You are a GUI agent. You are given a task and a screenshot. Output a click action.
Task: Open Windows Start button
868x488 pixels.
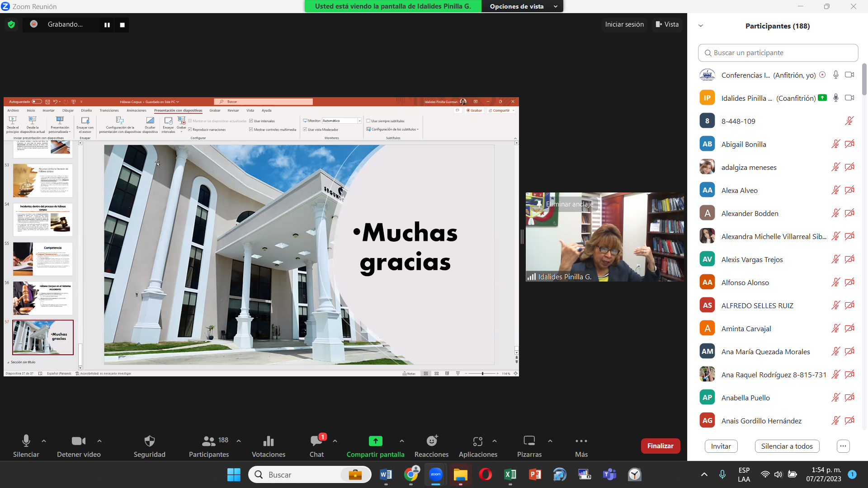click(x=234, y=474)
